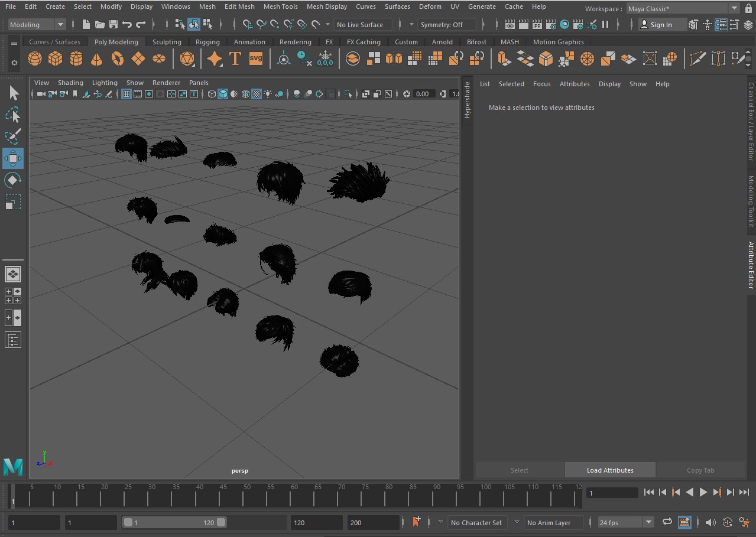The height and width of the screenshot is (537, 756).
Task: Click the Polygon Sphere shelf icon
Action: click(x=35, y=58)
